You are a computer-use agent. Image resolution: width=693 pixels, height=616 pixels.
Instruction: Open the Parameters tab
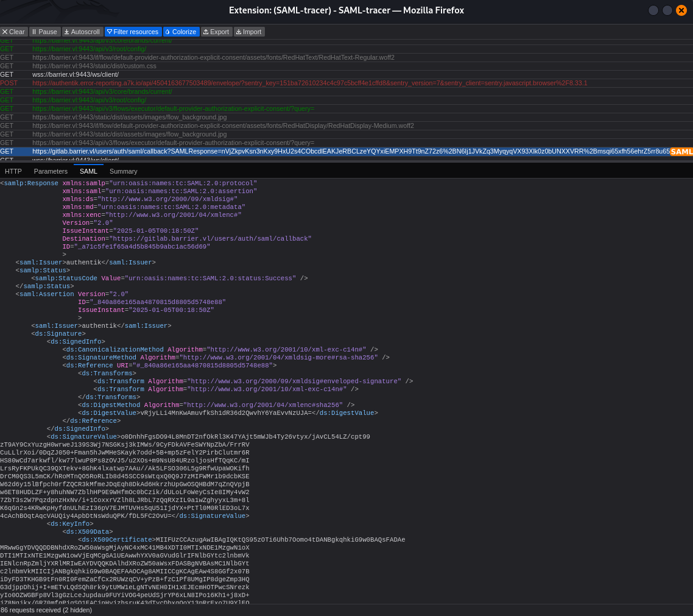51,171
